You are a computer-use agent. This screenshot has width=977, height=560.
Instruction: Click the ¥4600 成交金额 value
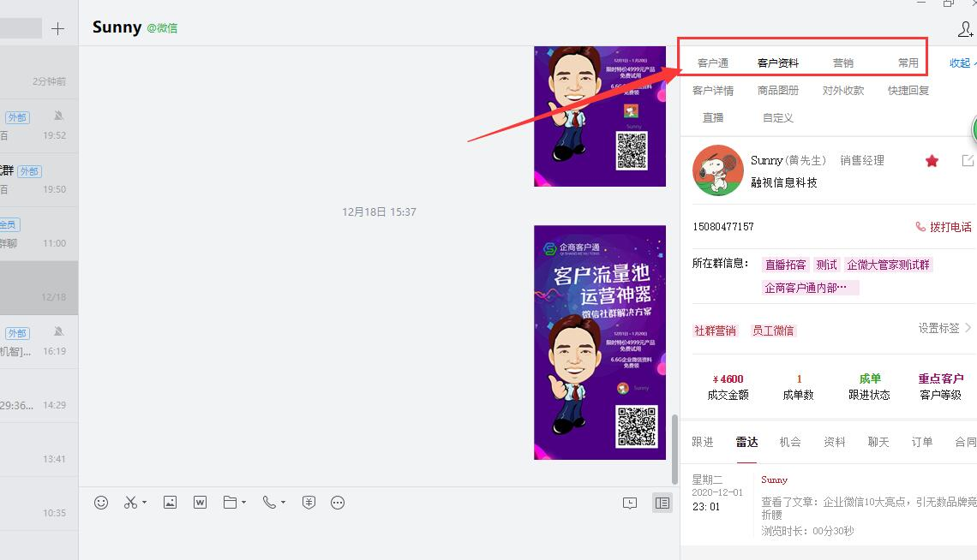coord(728,379)
